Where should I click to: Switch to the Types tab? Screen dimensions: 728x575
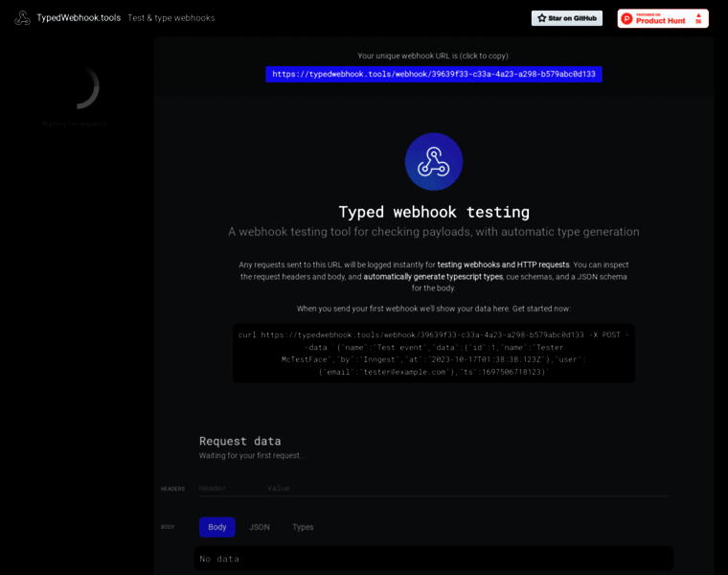[303, 527]
